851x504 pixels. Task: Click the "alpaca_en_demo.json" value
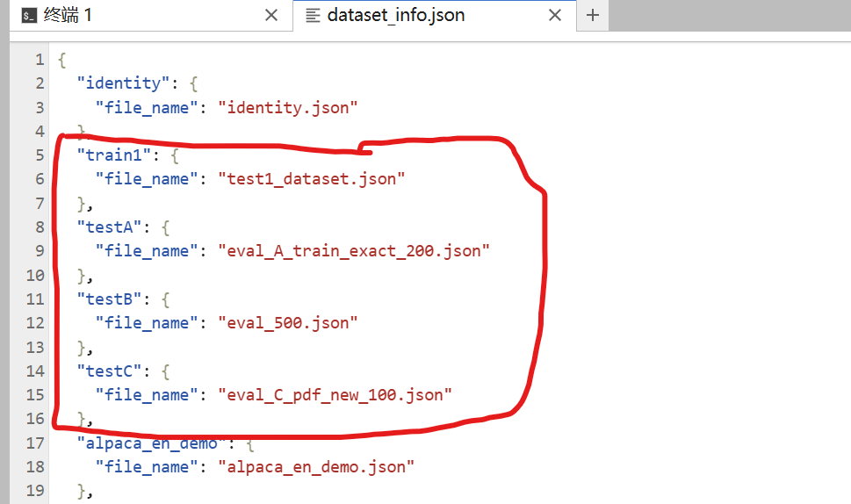point(316,466)
